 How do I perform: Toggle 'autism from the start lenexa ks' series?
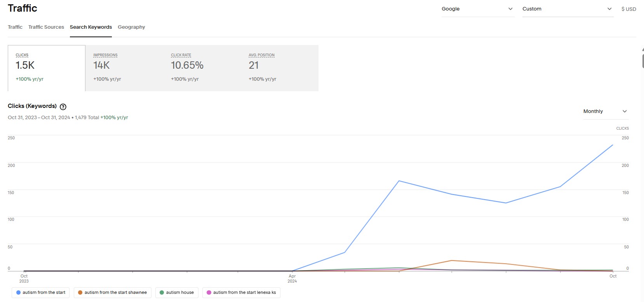241,293
